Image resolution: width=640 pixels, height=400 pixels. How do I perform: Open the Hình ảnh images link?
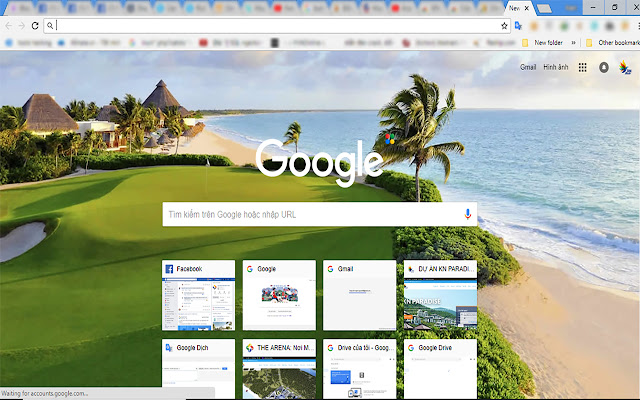click(556, 67)
